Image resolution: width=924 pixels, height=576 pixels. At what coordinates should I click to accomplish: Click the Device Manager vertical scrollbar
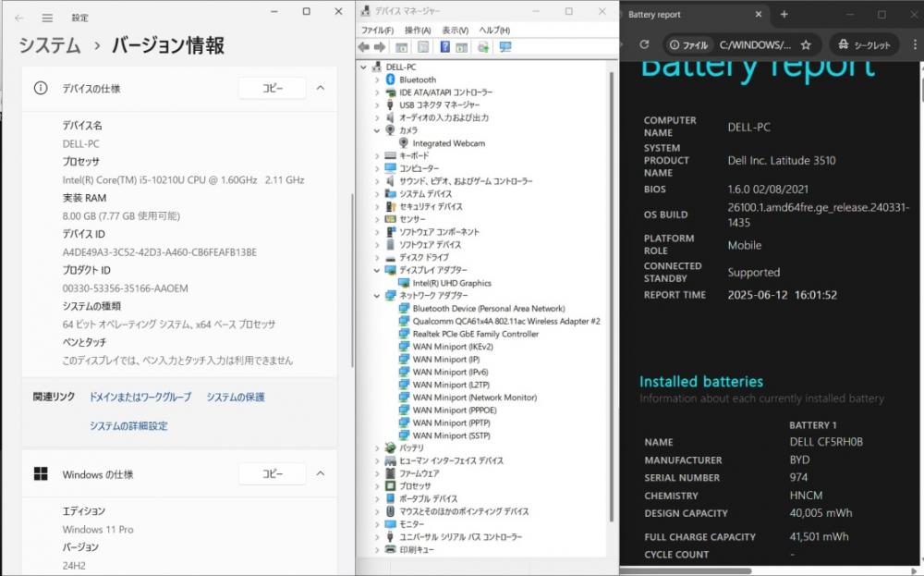tap(612, 297)
